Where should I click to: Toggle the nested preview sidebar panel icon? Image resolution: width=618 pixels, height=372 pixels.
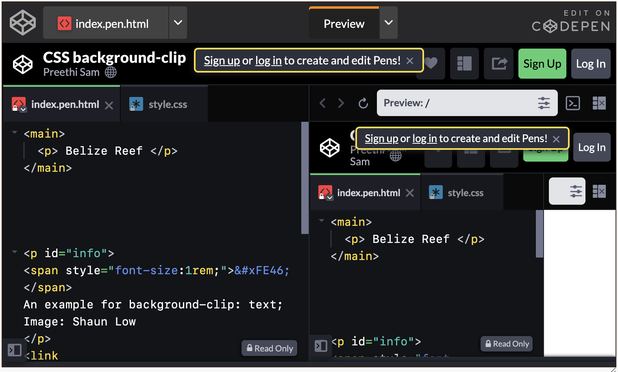click(x=321, y=346)
